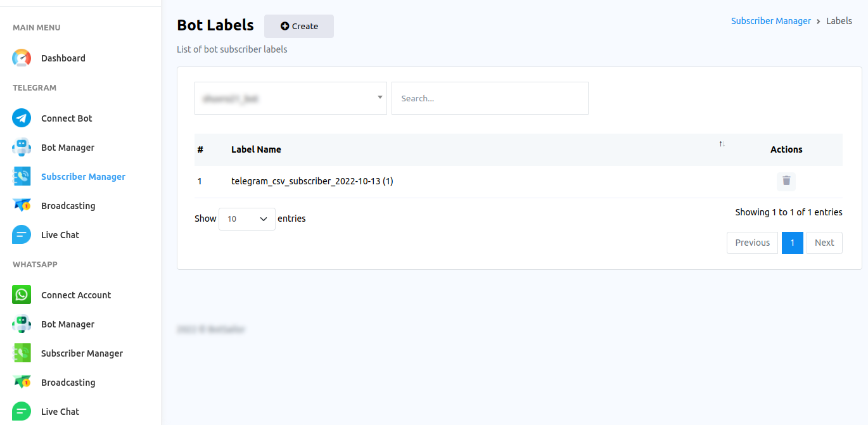868x425 pixels.
Task: Click the Next pagination button
Action: point(824,243)
